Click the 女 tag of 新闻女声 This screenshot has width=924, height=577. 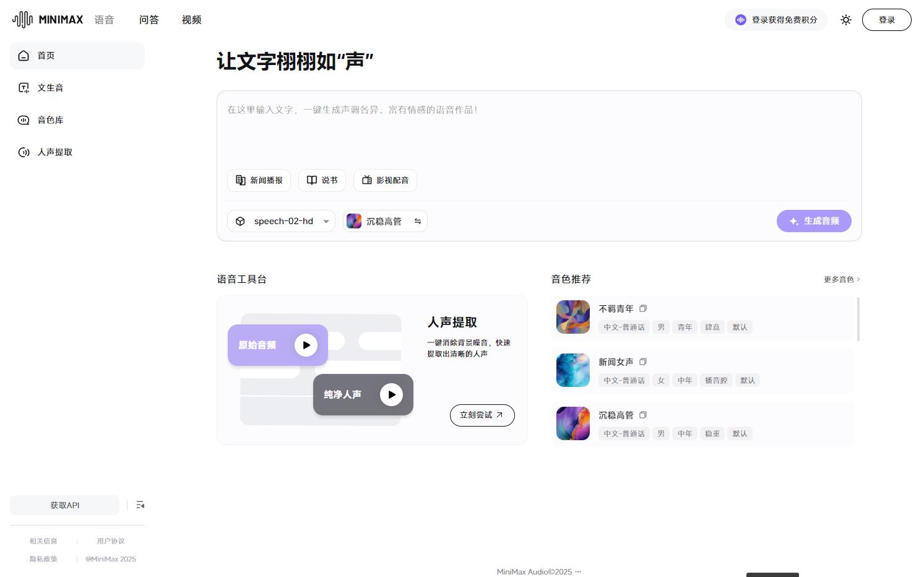pos(661,380)
